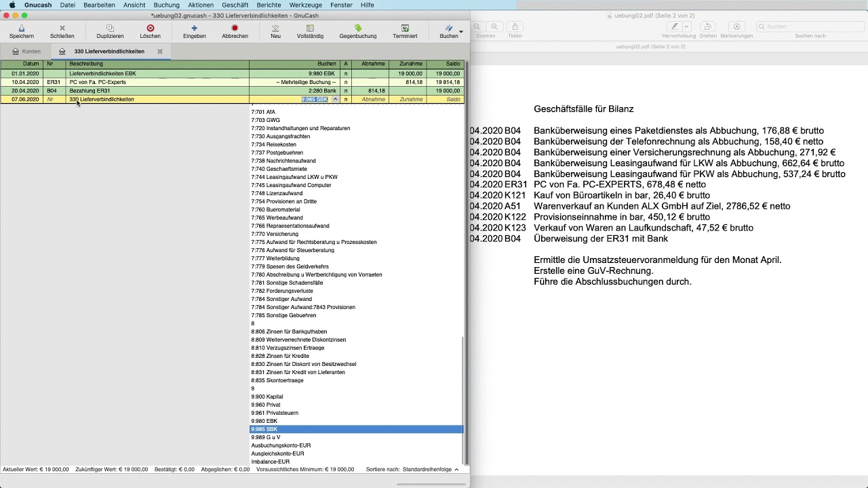This screenshot has width=868, height=488.
Task: Click the Neu blank transaction icon
Action: point(275,28)
